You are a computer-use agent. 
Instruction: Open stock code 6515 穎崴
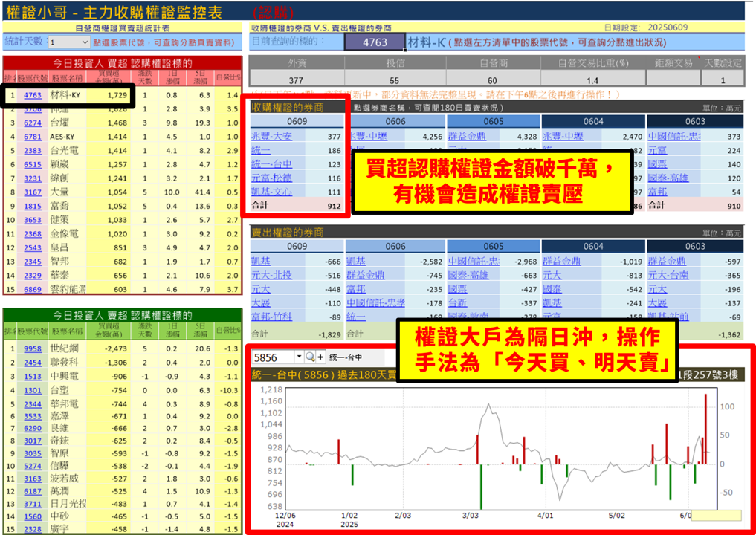(33, 164)
